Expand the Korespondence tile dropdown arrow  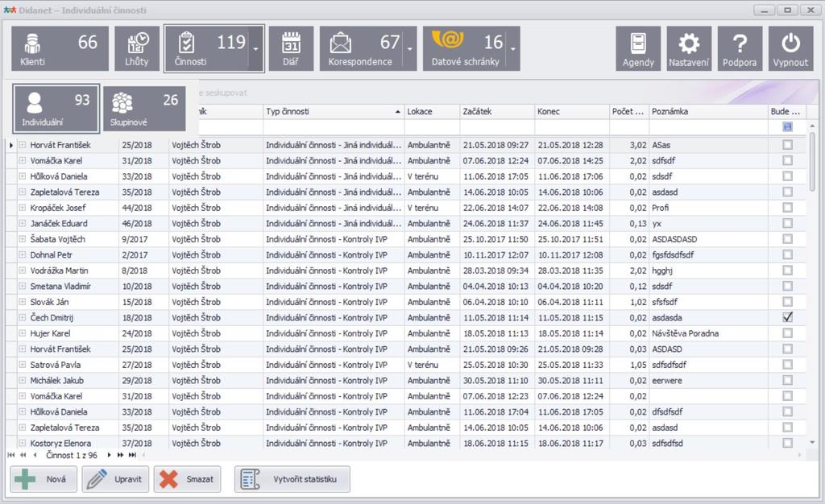410,48
